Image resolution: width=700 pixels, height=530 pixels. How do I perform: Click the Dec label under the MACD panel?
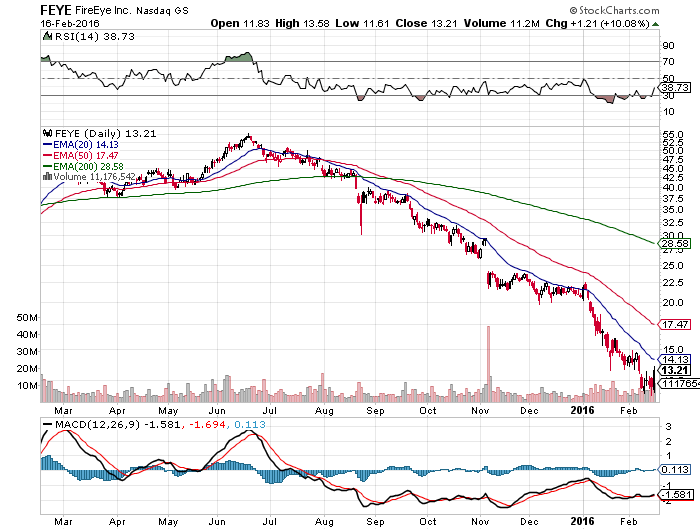529,522
